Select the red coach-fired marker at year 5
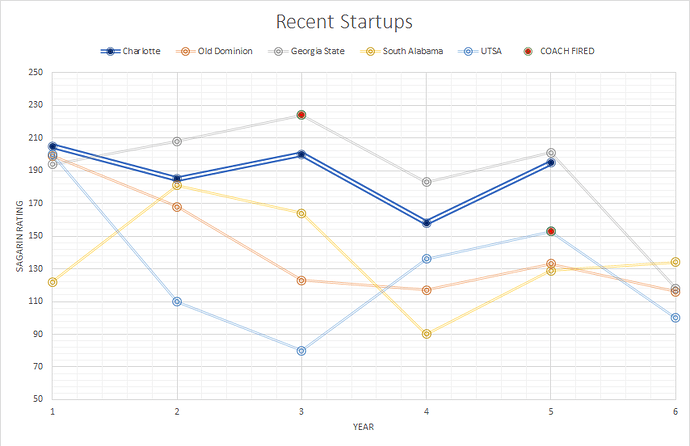This screenshot has height=446, width=690. (551, 231)
